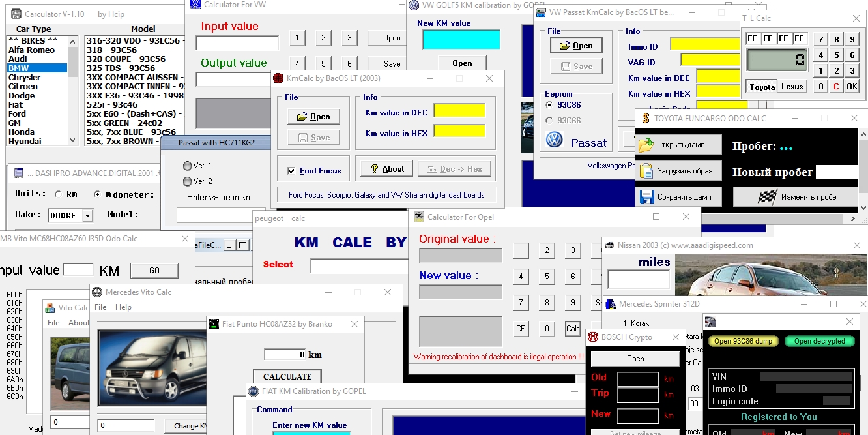Click Lexus button in T_L Calc
Viewport: 868px width, 435px height.
tap(792, 87)
